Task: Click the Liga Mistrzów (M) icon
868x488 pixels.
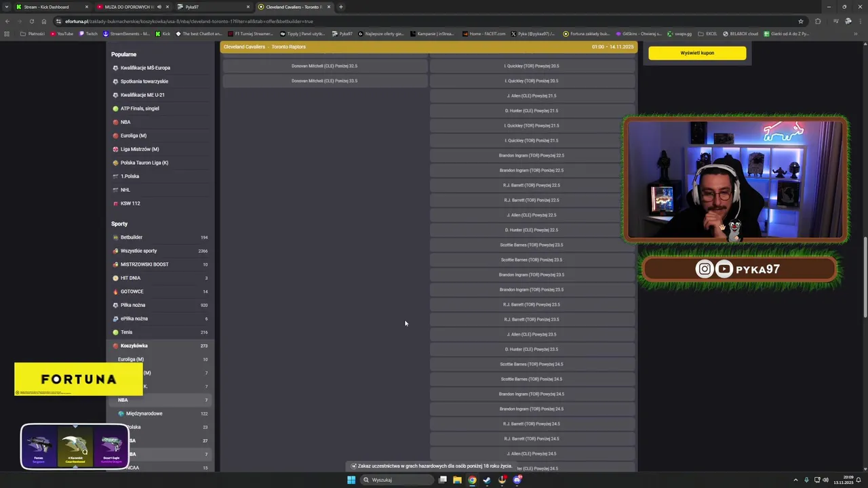Action: [115, 149]
